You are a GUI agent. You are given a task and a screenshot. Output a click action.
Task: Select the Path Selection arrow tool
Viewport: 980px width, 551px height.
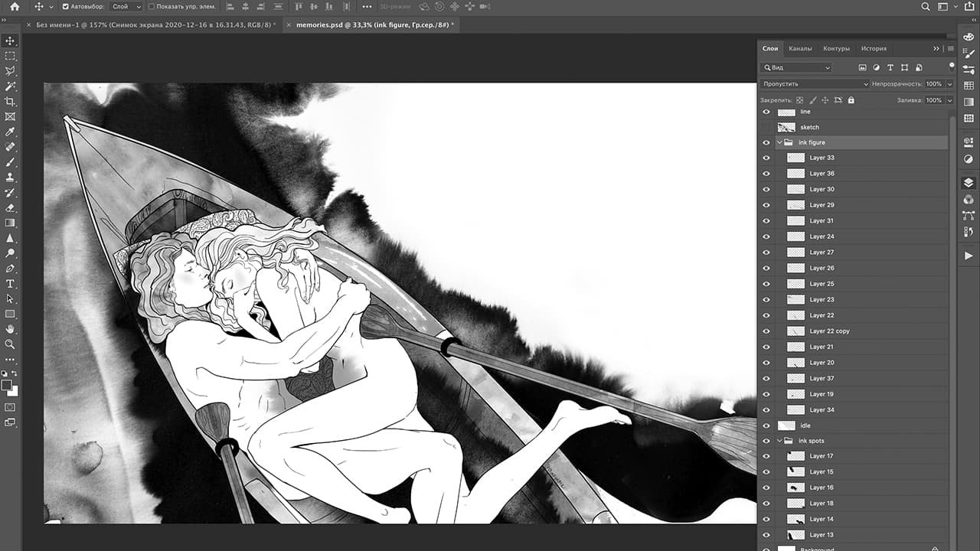pos(10,298)
